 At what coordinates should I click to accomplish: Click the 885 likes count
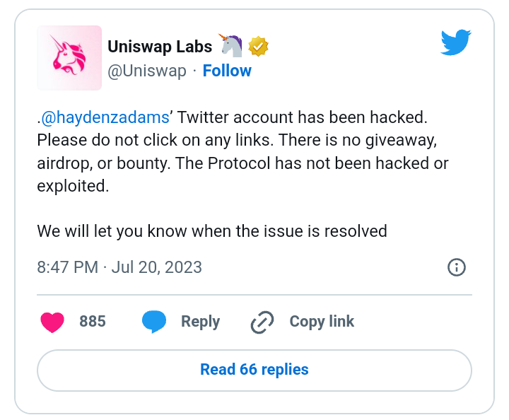click(93, 321)
